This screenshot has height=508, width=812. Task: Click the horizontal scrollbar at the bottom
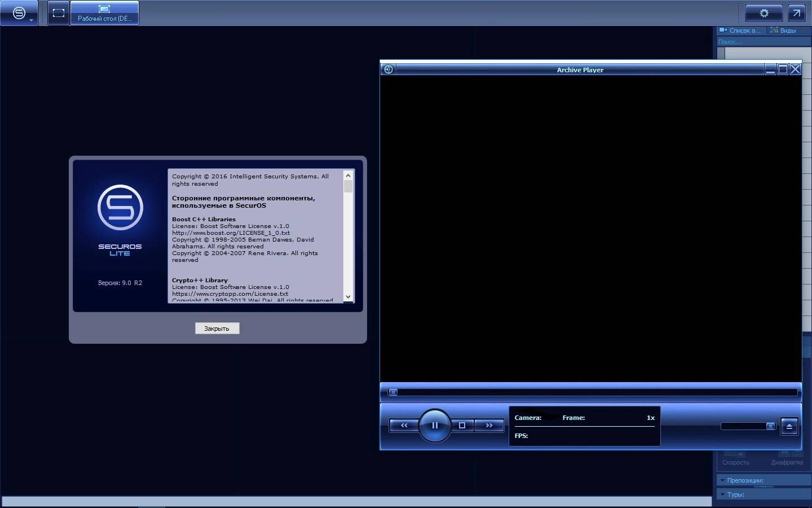pos(356,502)
